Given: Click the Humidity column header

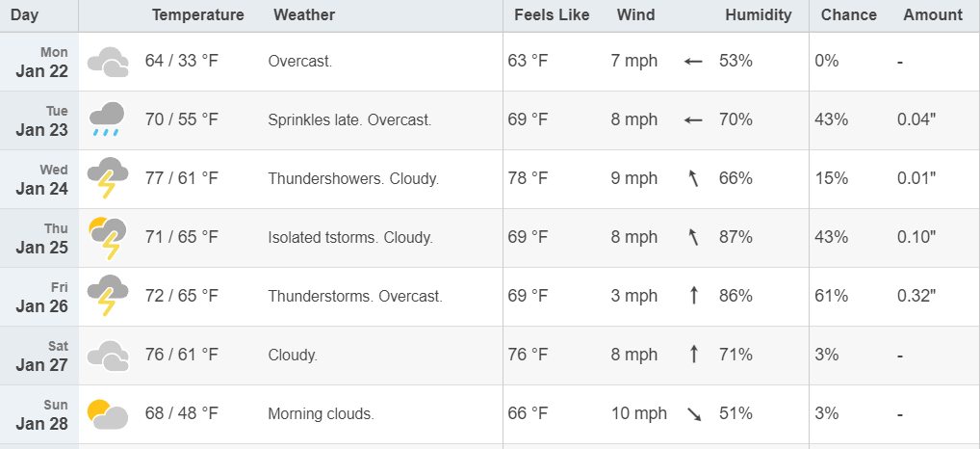Looking at the screenshot, I should click(x=759, y=15).
